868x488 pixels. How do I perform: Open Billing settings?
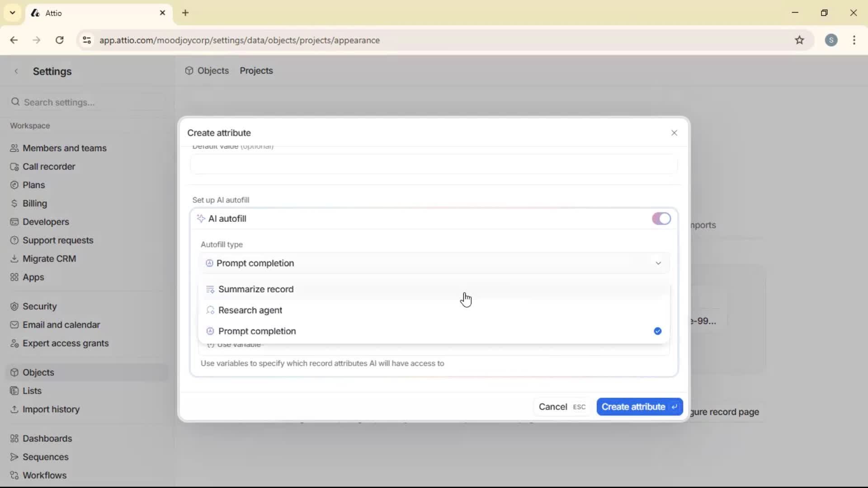[35, 203]
